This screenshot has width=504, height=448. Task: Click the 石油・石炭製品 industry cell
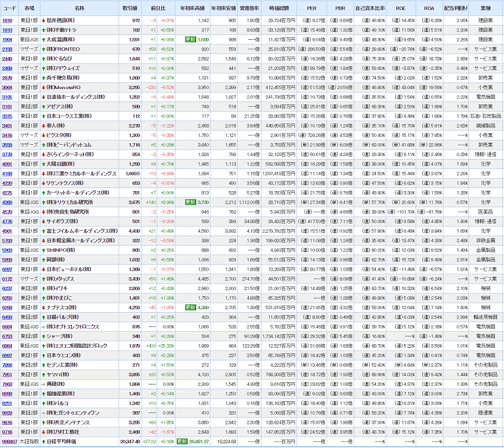[x=486, y=116]
